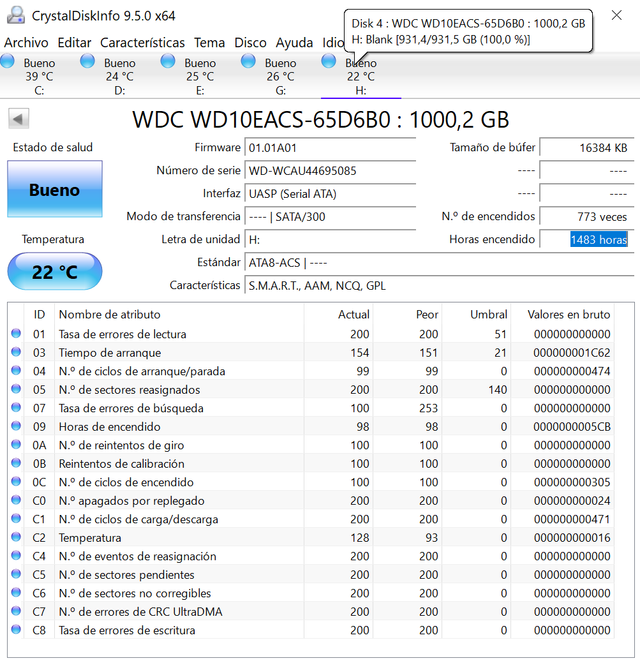This screenshot has height=663, width=640.
Task: Click the Peor column header
Action: click(x=408, y=314)
